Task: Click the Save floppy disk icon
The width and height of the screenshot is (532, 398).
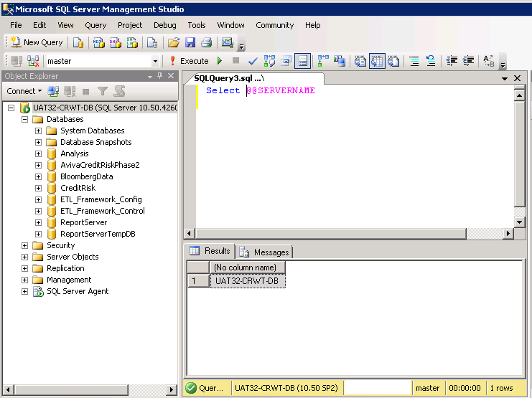Action: [190, 43]
